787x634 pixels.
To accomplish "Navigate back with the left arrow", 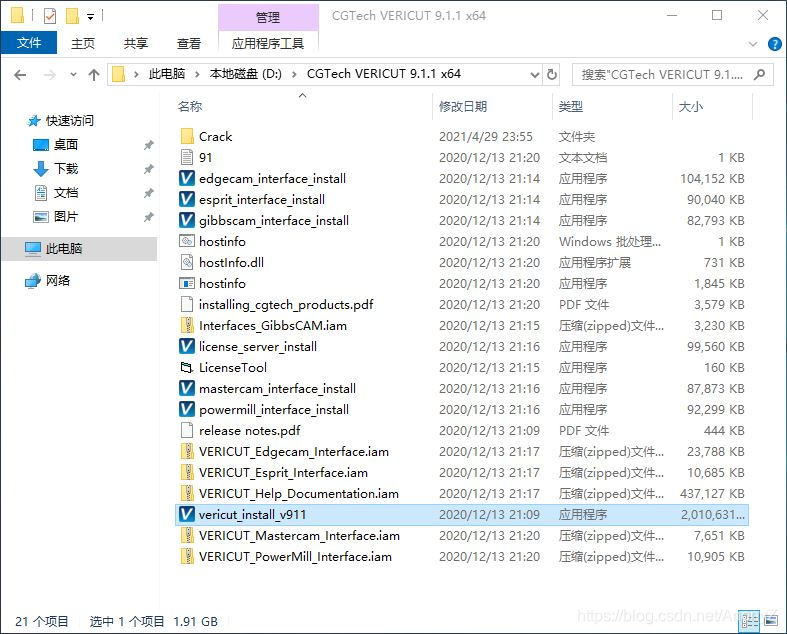I will (x=21, y=75).
